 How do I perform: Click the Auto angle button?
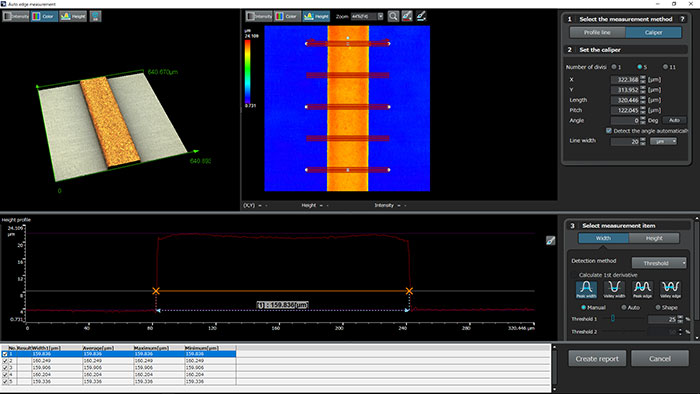(674, 120)
